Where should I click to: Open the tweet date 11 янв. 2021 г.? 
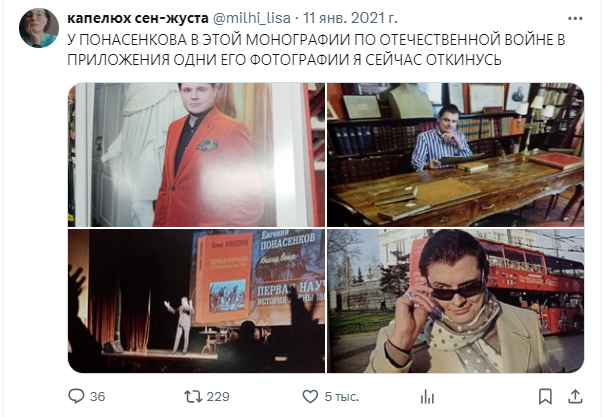point(350,18)
